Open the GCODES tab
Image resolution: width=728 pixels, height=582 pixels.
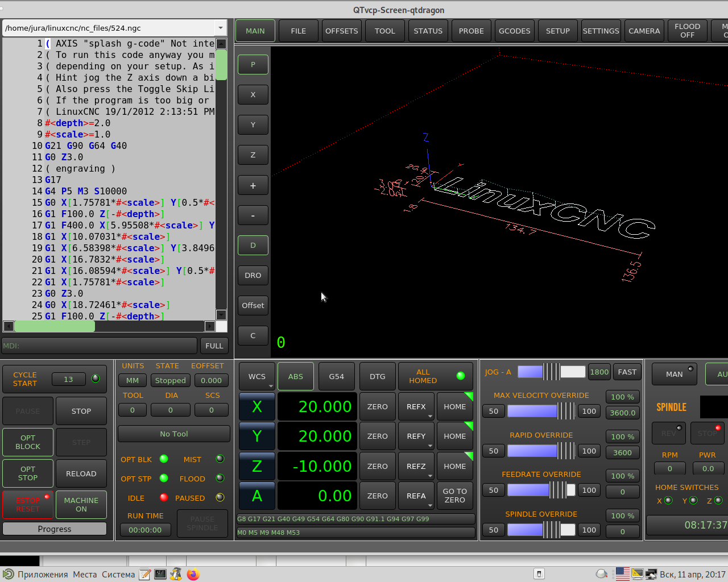click(515, 31)
